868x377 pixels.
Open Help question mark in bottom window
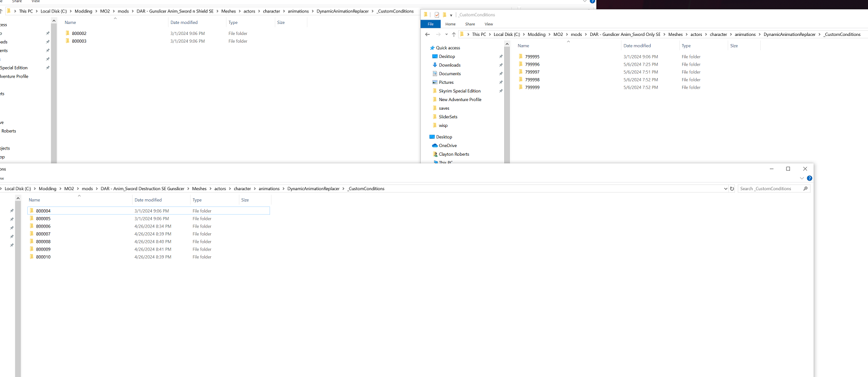coord(810,178)
